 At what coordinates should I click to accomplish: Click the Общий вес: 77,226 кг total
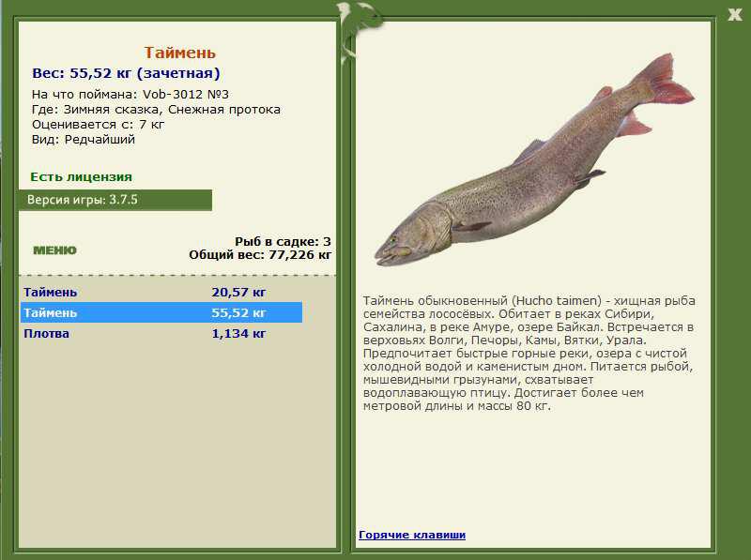point(260,254)
